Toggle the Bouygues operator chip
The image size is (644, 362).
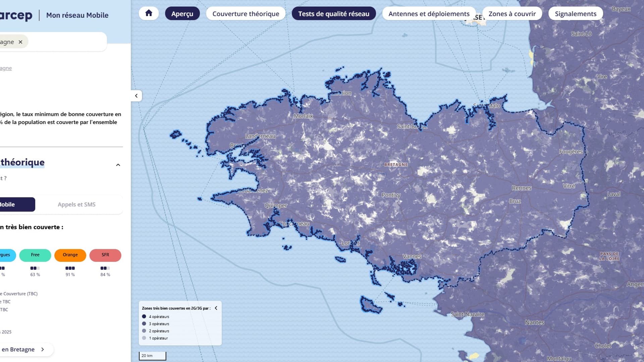7,255
